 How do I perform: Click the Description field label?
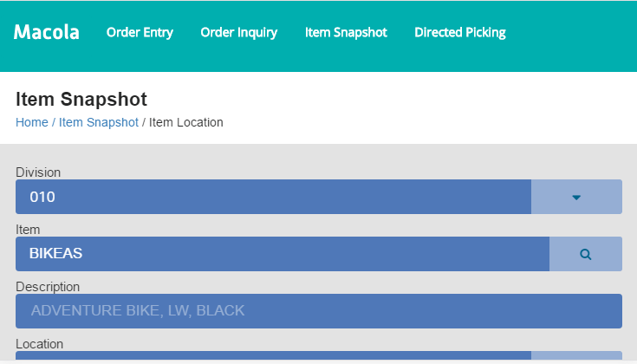pyautogui.click(x=48, y=287)
